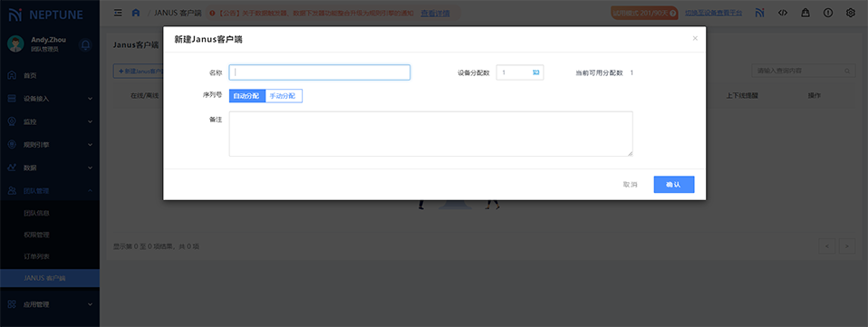Click the trial mode 201/90天 badge
Screen dimensions: 868x327
coord(644,13)
